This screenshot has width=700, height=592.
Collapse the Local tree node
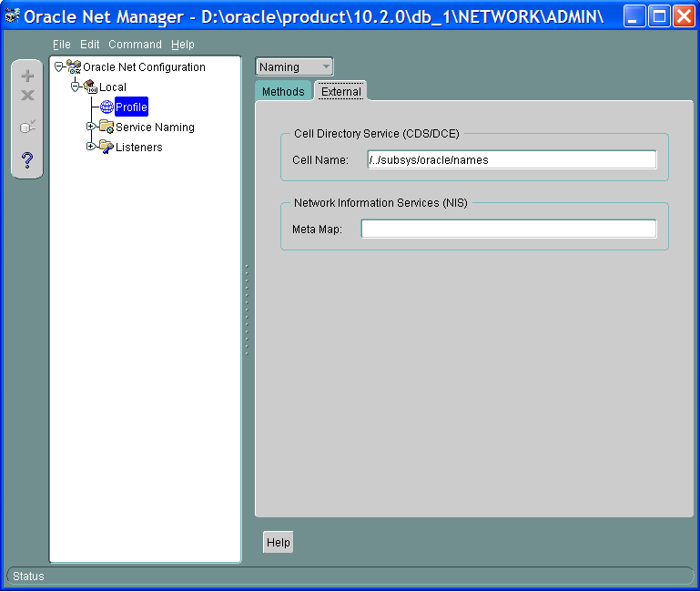[x=75, y=87]
